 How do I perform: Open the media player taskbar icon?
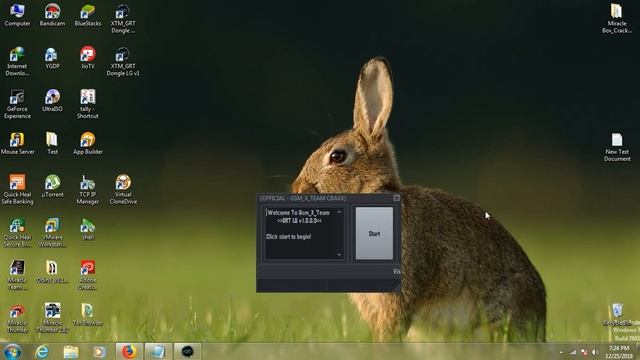coord(99,351)
